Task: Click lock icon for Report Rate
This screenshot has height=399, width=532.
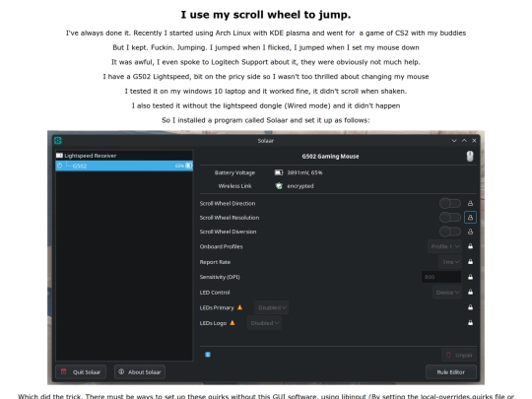Action: 470,262
